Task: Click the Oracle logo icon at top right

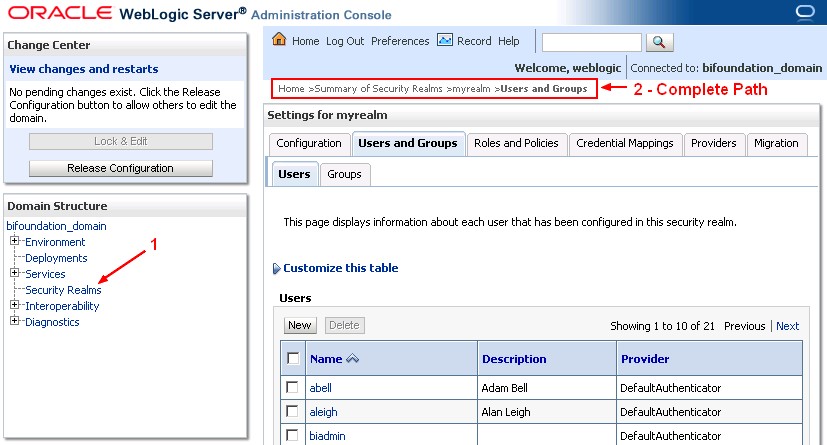Action: pyautogui.click(x=806, y=13)
